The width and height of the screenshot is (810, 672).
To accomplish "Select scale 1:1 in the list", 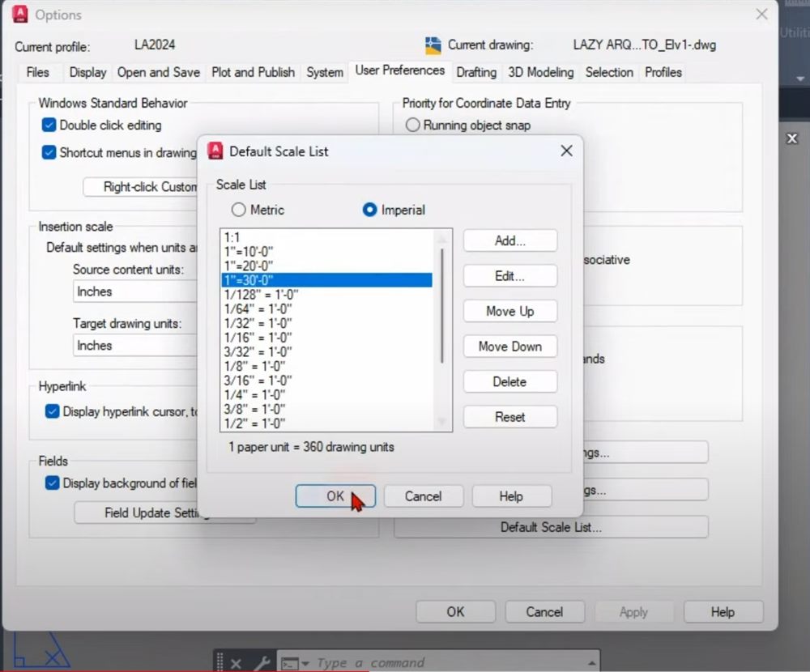I will tap(326, 237).
